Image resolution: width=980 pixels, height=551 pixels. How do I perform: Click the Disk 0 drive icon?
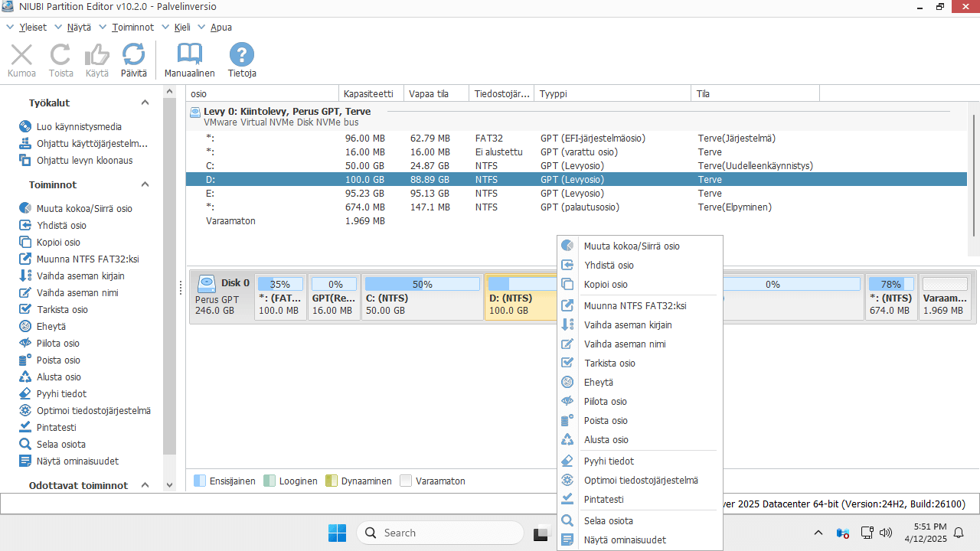(207, 284)
